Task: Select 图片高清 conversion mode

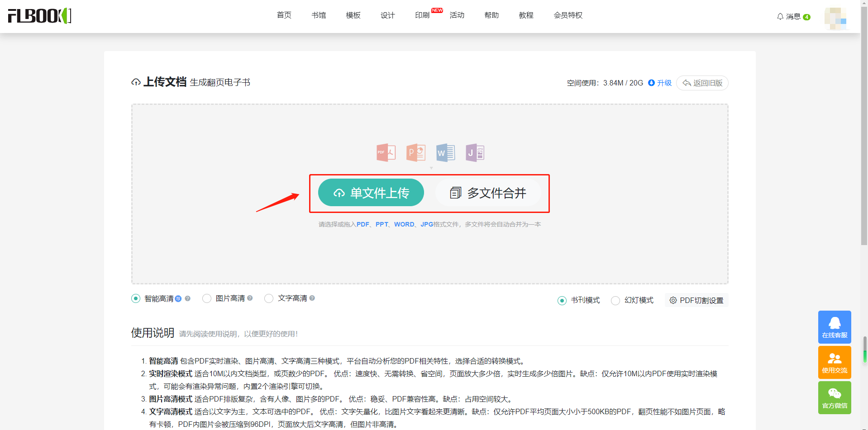Action: [x=207, y=298]
